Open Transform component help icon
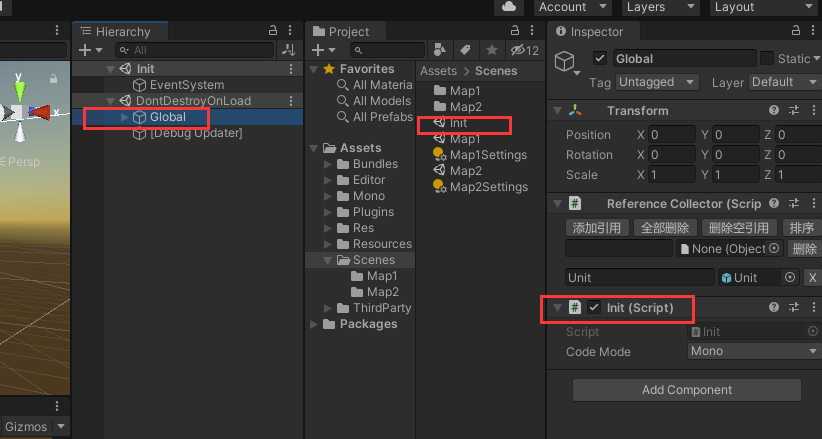822x439 pixels. [x=774, y=110]
